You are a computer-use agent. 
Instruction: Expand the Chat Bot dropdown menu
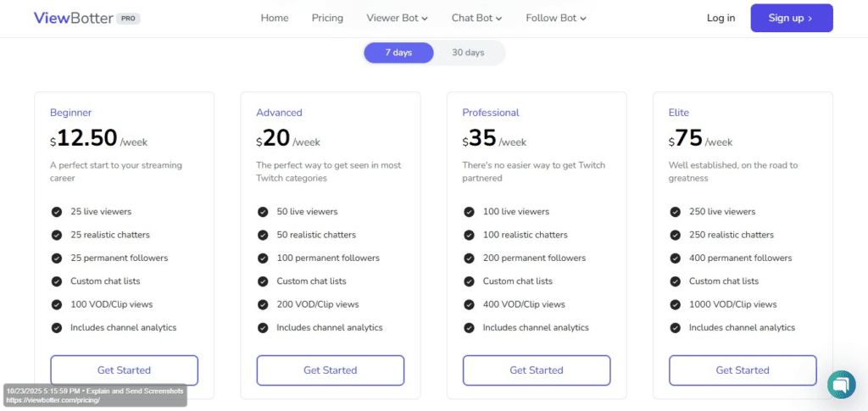point(476,18)
